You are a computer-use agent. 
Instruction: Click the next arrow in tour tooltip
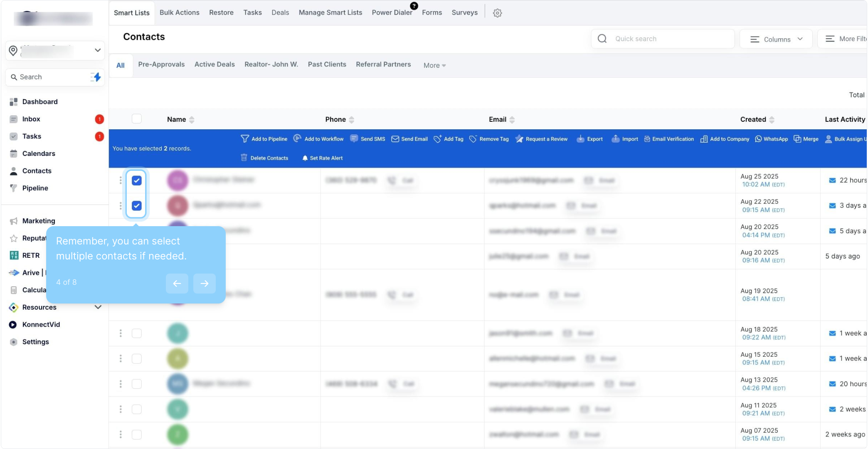click(x=204, y=284)
